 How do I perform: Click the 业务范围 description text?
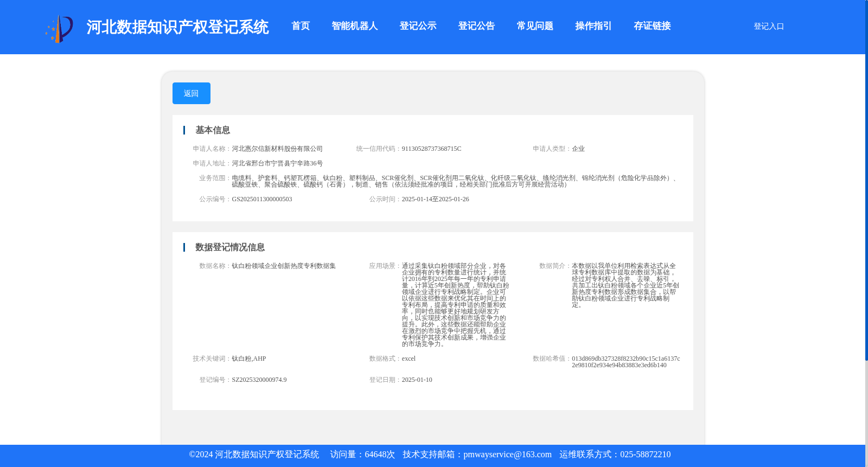(x=455, y=181)
